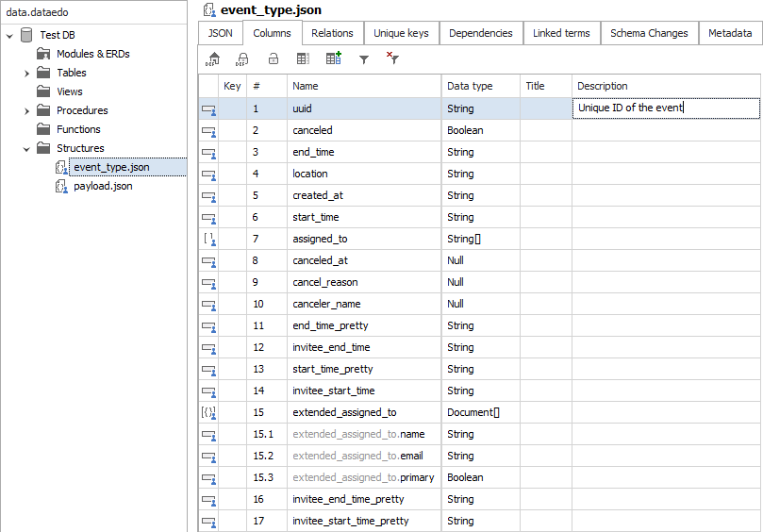Click the Description field for the canceled row
Image resolution: width=763 pixels, height=532 pixels.
click(665, 130)
